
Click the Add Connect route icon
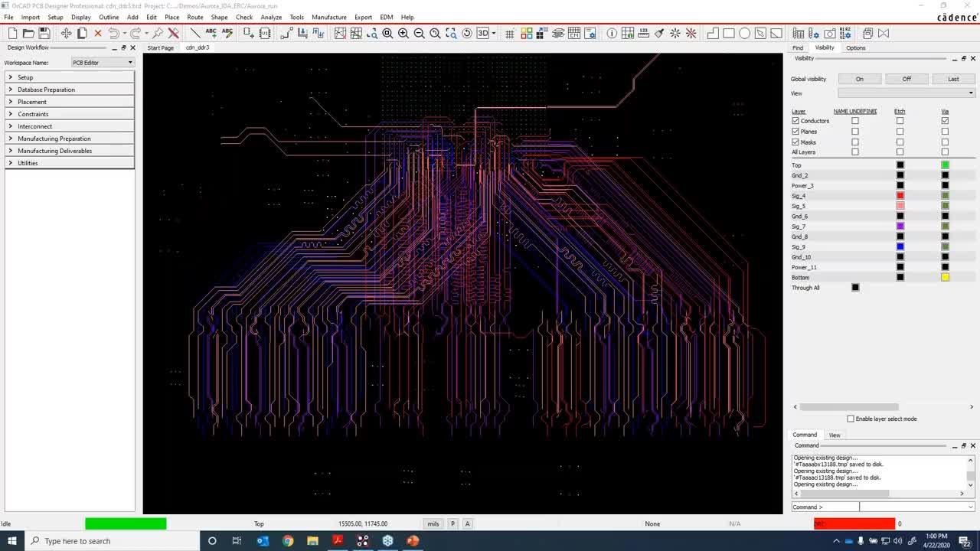[x=286, y=33]
